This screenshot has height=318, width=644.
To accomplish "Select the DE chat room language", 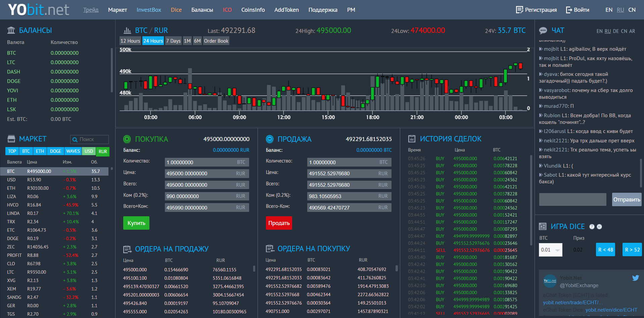I will tap(616, 31).
